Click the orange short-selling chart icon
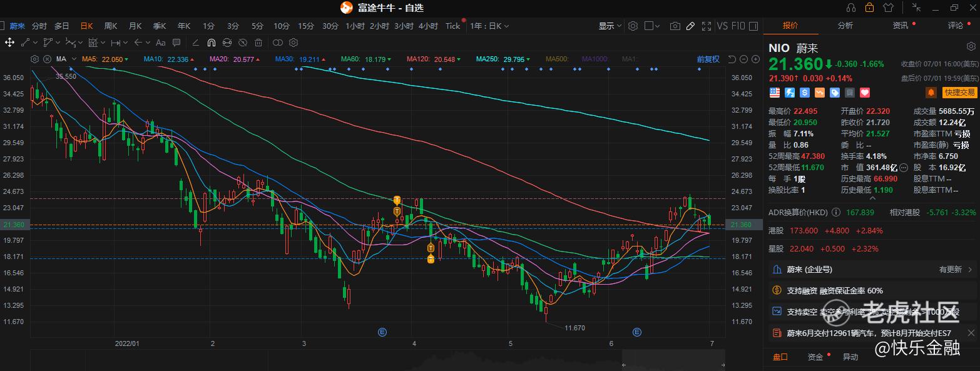Viewport: 980px width, 371px height. pos(820,93)
